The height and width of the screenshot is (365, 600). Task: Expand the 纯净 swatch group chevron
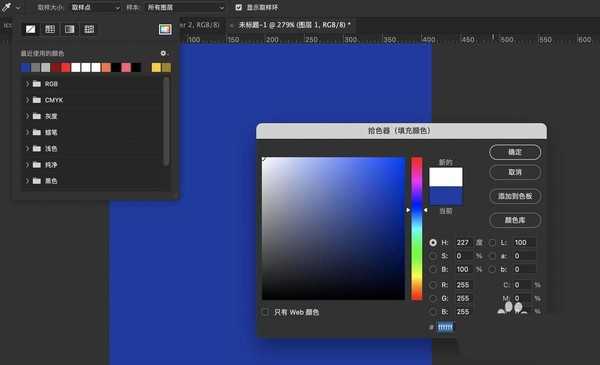27,165
